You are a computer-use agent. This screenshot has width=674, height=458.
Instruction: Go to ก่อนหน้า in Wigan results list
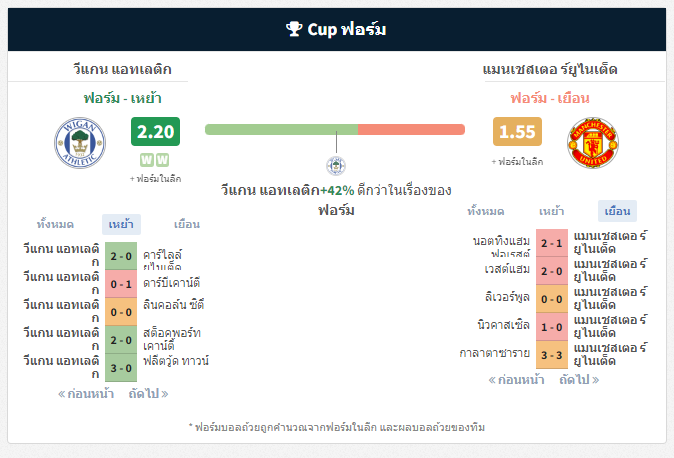click(x=86, y=393)
